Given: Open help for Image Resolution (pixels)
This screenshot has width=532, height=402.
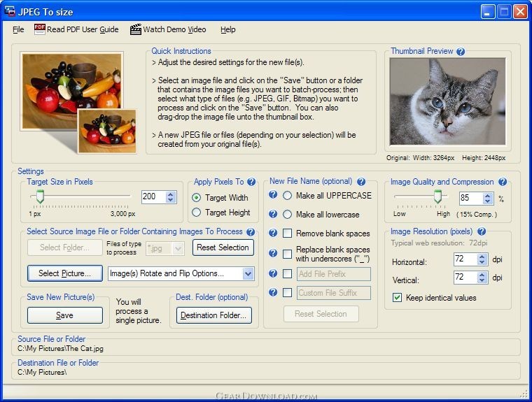Looking at the screenshot, I should [x=482, y=231].
